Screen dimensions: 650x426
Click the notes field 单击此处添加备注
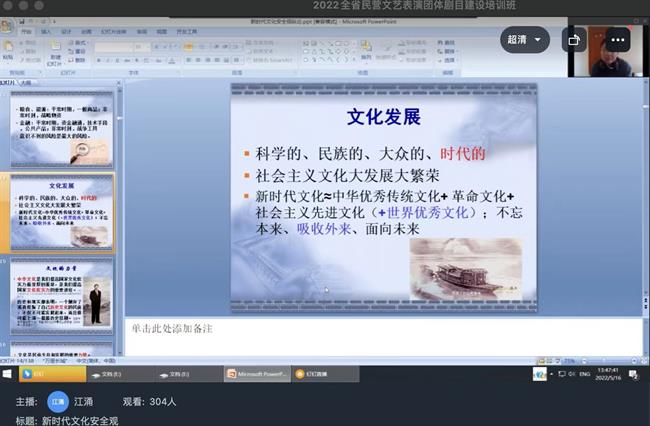(x=380, y=329)
